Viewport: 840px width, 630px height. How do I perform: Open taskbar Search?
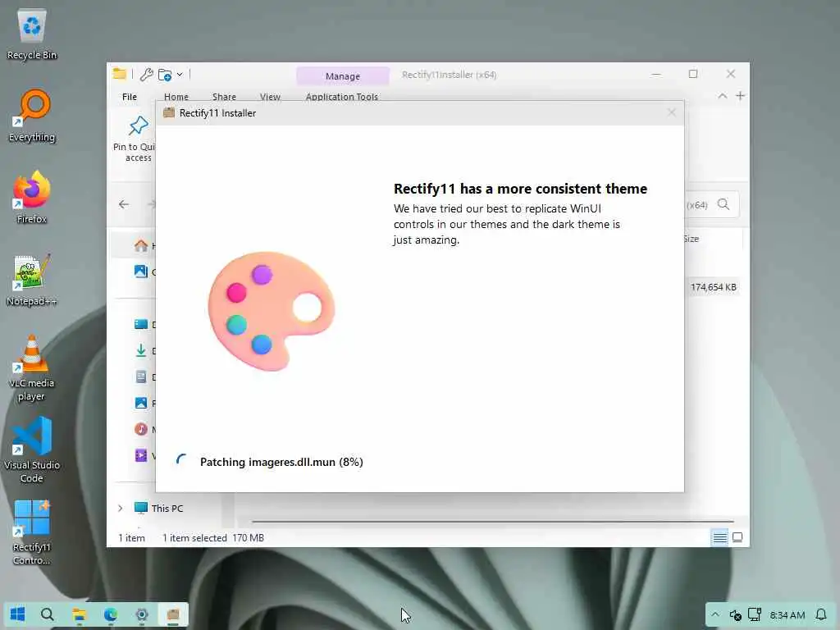coord(47,614)
